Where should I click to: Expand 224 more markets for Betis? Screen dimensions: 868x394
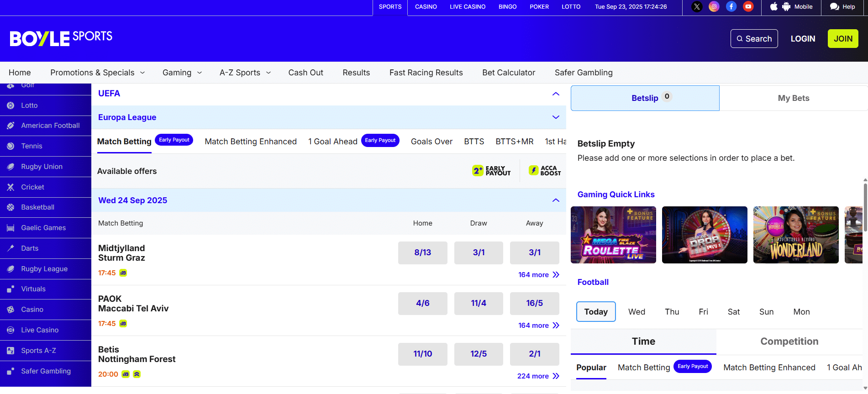(538, 376)
